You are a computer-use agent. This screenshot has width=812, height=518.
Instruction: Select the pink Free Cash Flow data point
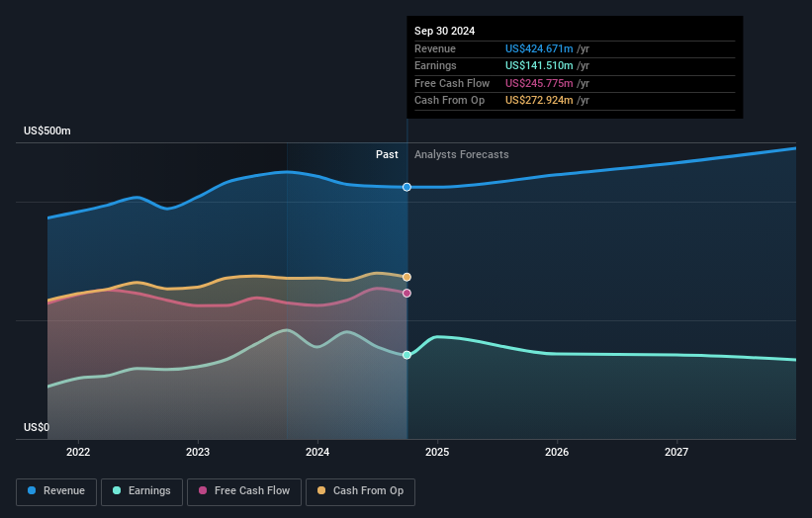(x=407, y=293)
